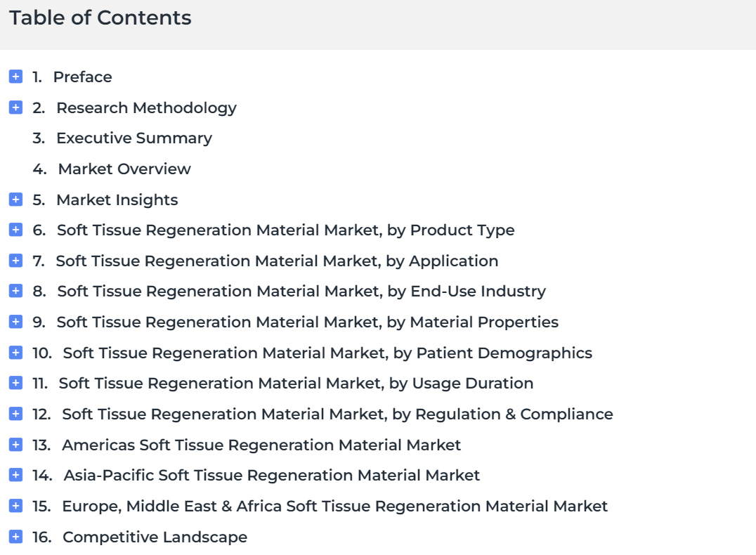Open plus icon for Material Properties section
The height and width of the screenshot is (555, 756).
(x=16, y=322)
